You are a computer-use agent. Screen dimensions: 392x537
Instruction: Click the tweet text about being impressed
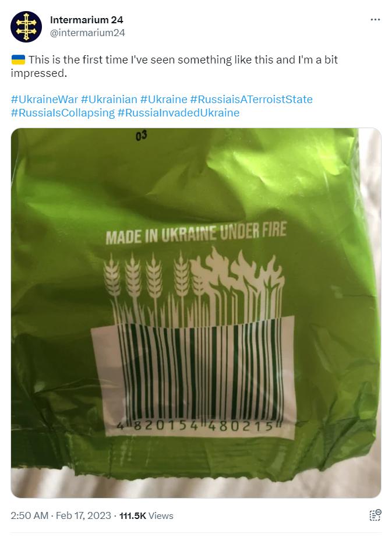[x=174, y=66]
